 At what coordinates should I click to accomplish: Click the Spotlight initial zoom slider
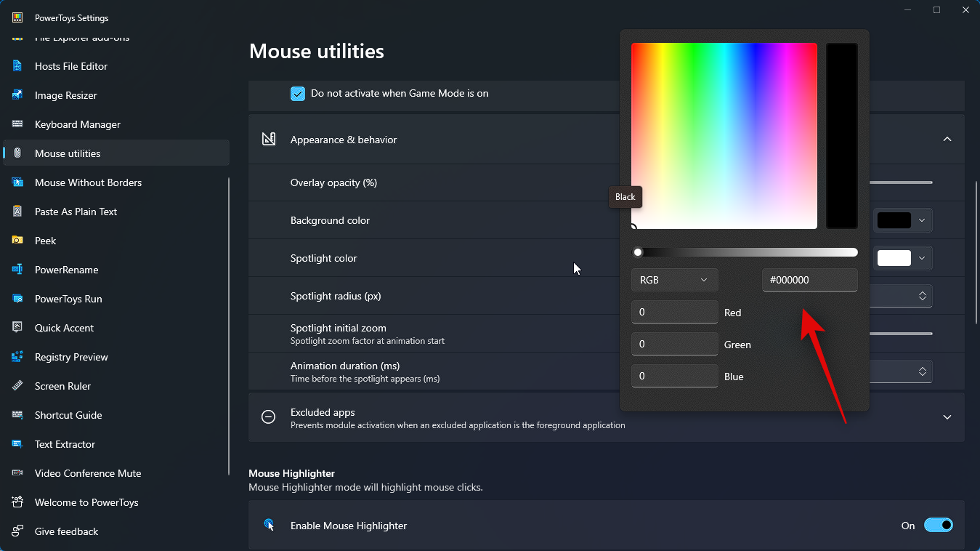click(901, 334)
